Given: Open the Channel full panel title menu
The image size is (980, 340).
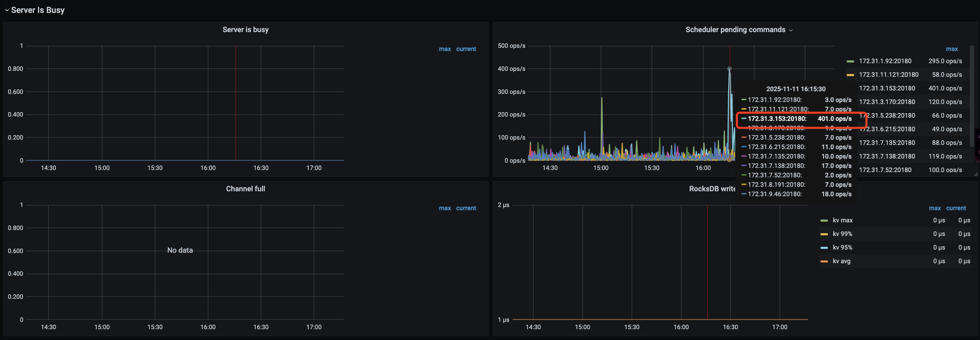Looking at the screenshot, I should tap(246, 189).
